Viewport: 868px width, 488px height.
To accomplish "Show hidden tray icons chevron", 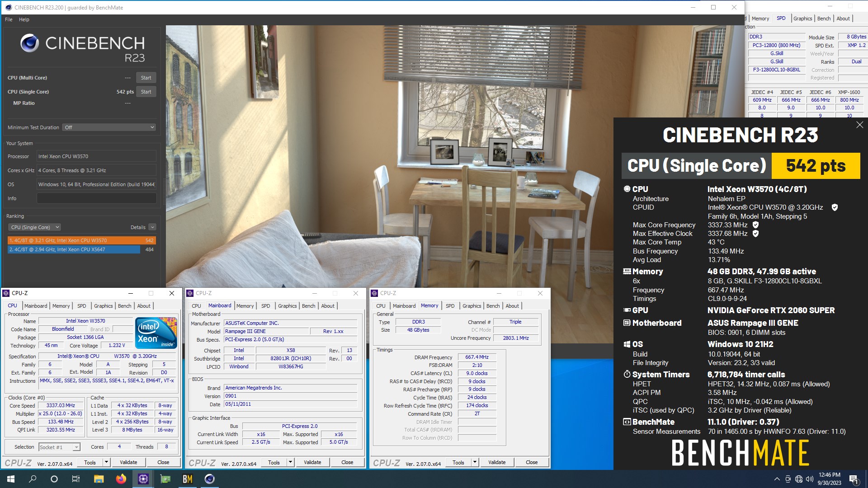I will [x=777, y=479].
